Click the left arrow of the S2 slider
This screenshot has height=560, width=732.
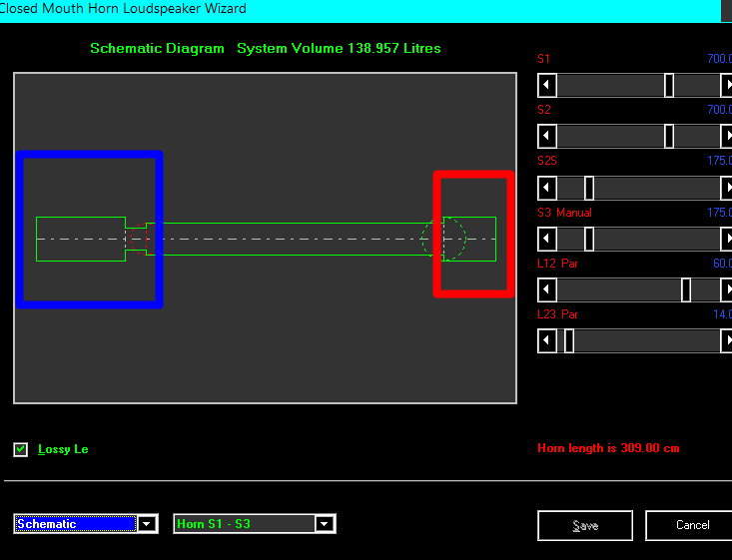[x=547, y=137]
